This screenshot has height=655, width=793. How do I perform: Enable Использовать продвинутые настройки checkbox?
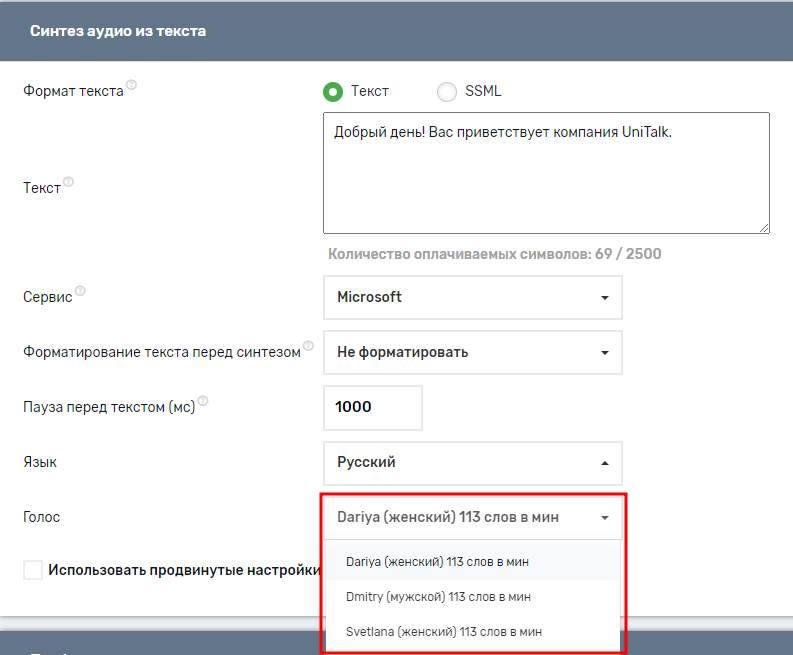point(33,570)
